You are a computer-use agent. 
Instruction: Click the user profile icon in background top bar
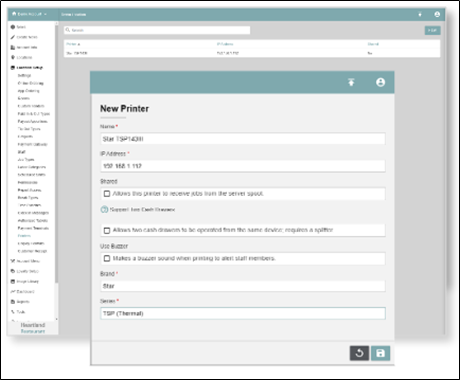(437, 14)
